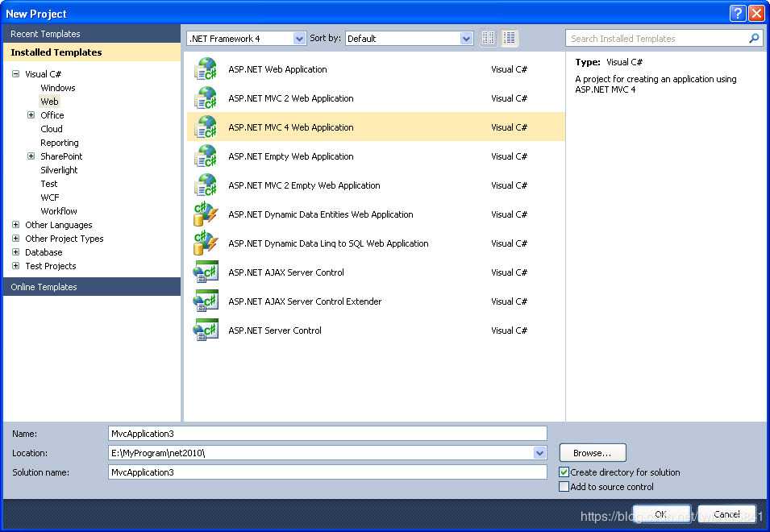Screen dimensions: 770x532
Task: Click the Location path text field
Action: 321,453
